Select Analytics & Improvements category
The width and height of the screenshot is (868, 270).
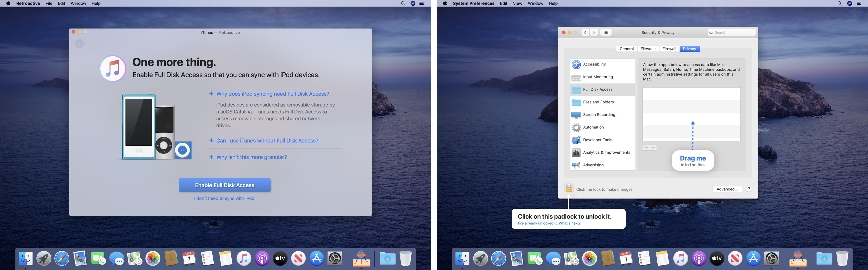[x=606, y=152]
